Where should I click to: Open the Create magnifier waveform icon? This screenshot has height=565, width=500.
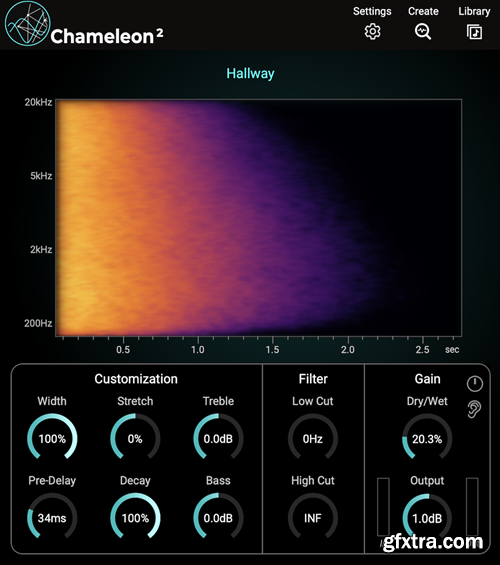click(x=423, y=32)
